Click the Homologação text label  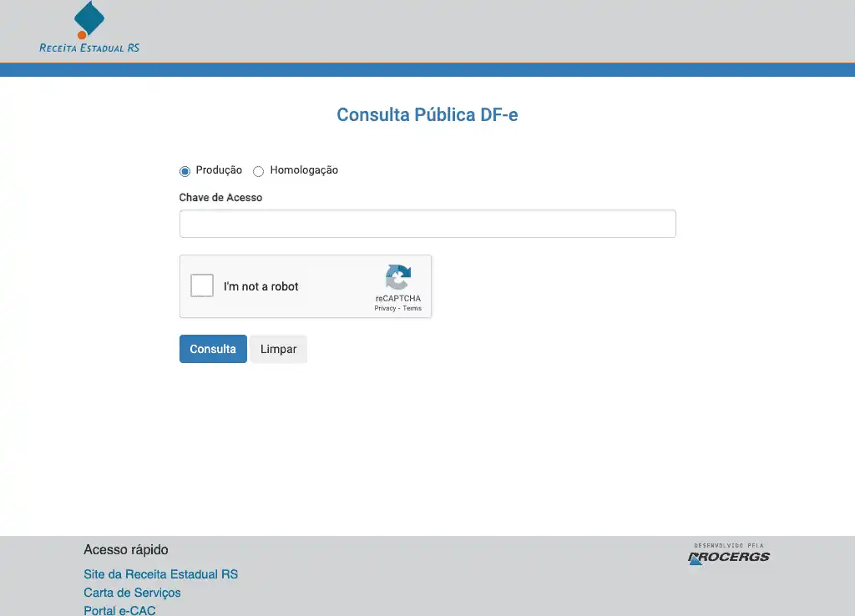pyautogui.click(x=304, y=170)
